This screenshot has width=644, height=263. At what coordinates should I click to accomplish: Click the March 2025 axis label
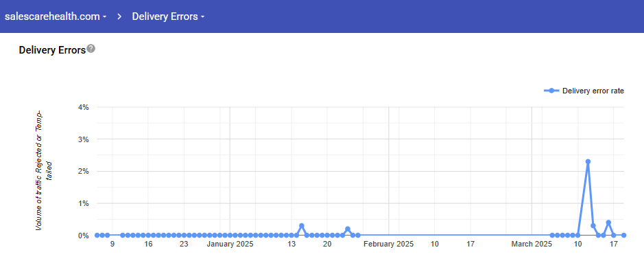tap(532, 244)
